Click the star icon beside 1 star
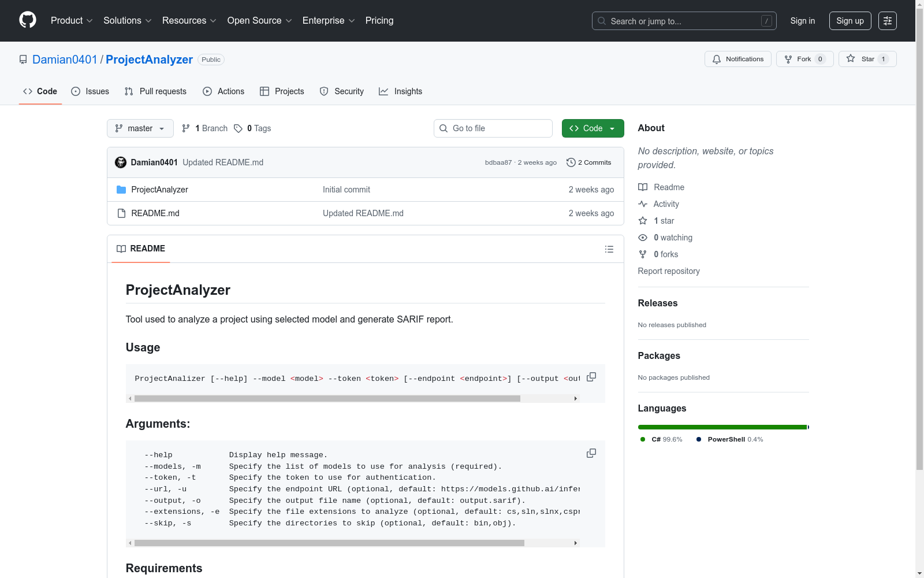Screen dimensions: 924x578 pos(643,221)
